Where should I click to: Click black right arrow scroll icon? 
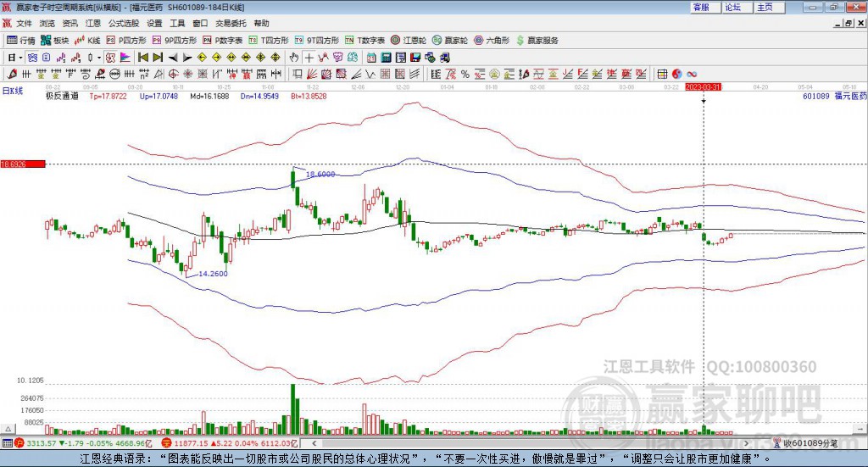coord(187,58)
